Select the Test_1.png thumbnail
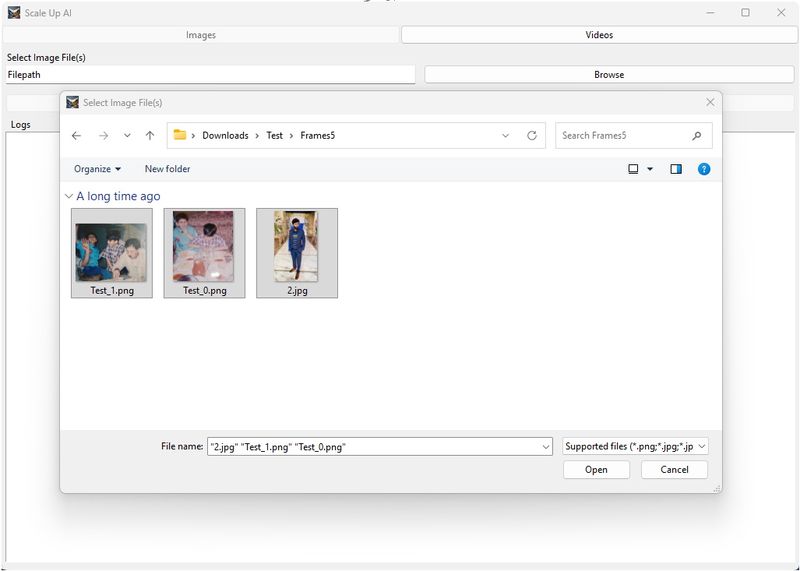The image size is (800, 571). 112,252
